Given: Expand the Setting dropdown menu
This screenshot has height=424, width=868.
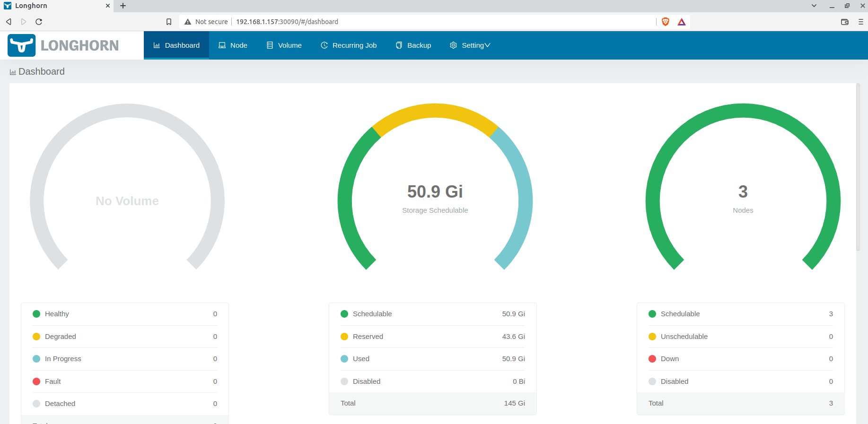Looking at the screenshot, I should (470, 45).
